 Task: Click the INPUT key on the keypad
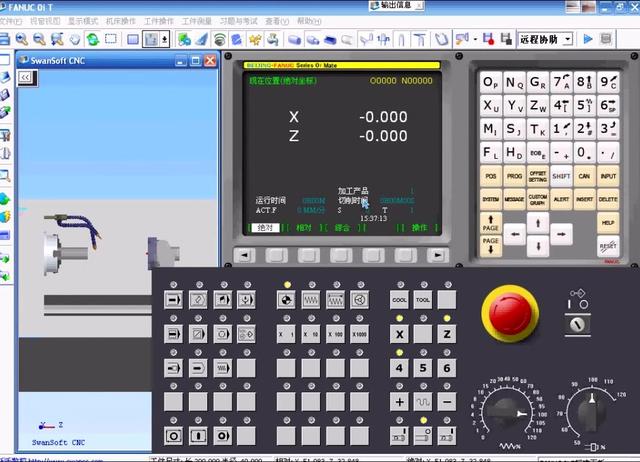pos(608,176)
